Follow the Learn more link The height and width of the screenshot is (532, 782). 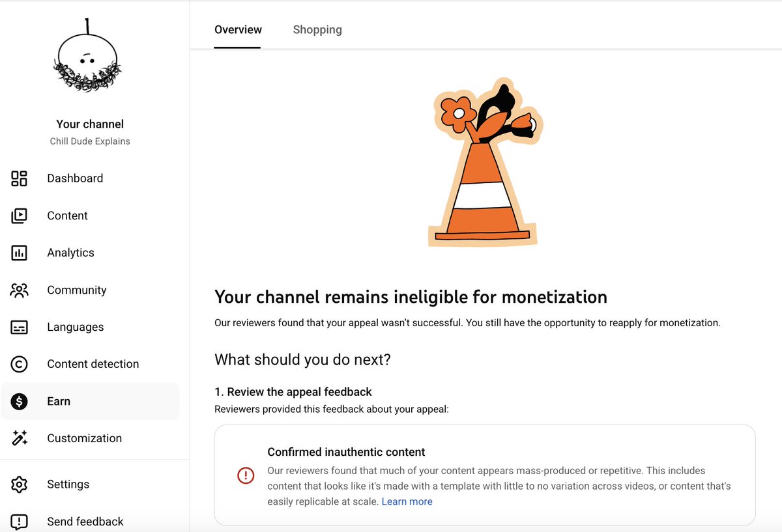[x=407, y=501]
